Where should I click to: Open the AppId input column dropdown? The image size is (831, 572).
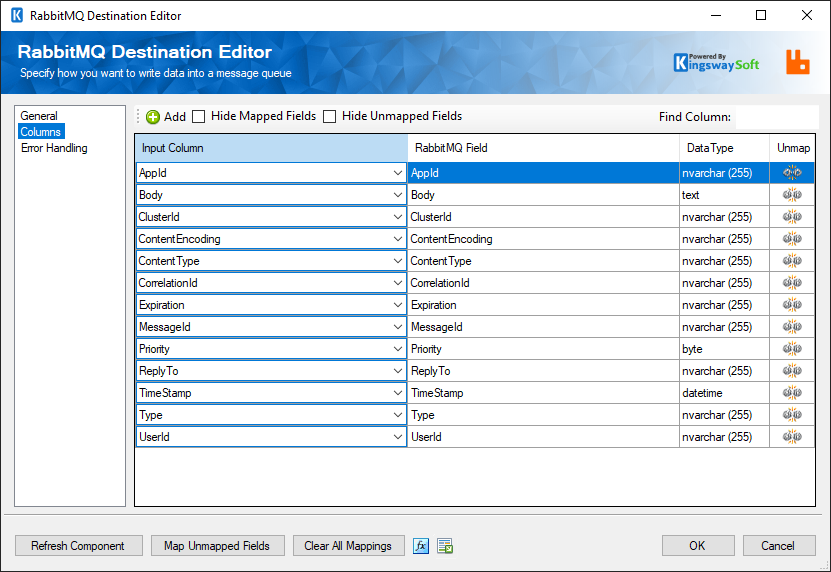click(397, 173)
